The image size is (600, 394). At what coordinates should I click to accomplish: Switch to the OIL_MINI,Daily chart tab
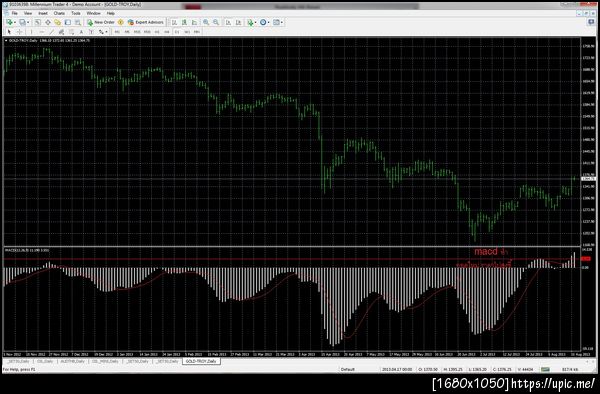(105, 361)
